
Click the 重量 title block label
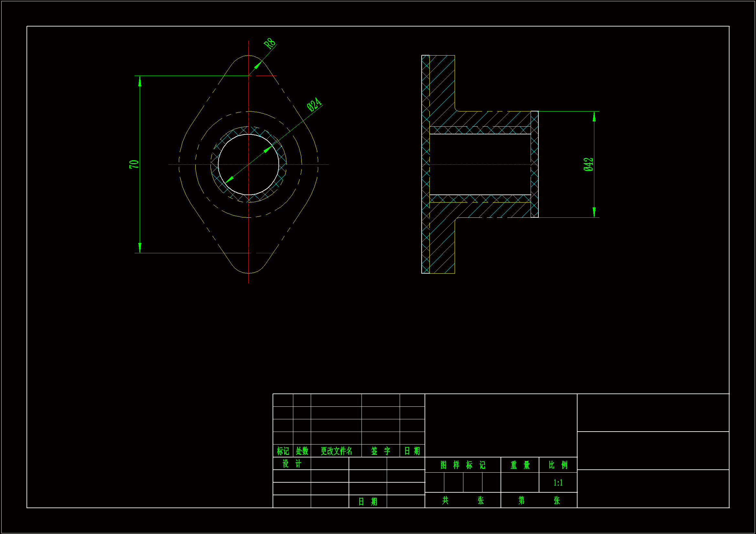[x=520, y=465]
